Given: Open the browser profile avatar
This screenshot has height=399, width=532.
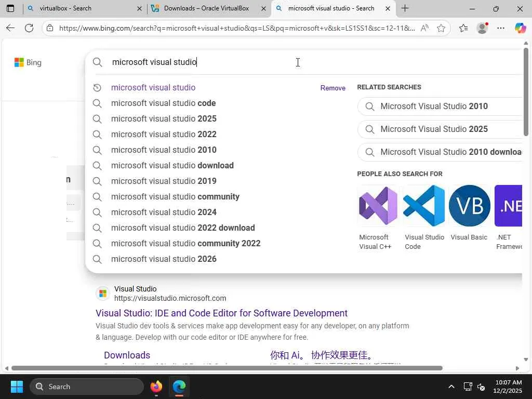Looking at the screenshot, I should (x=482, y=28).
